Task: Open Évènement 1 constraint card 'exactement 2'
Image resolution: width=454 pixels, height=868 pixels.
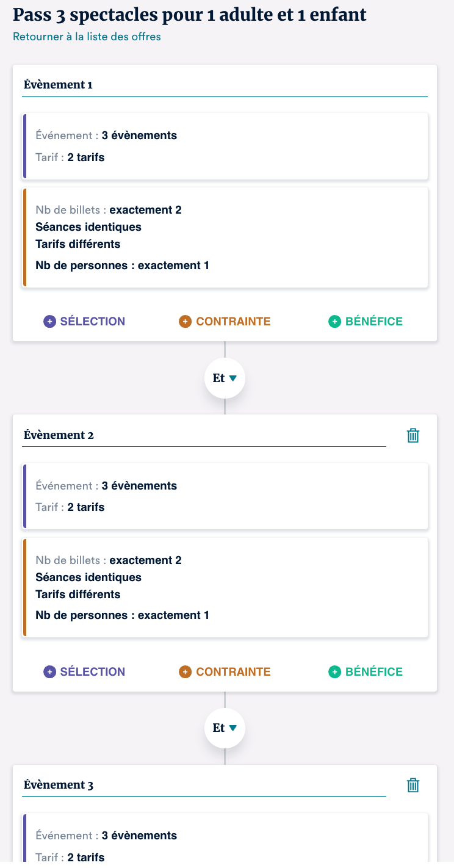Action: coord(226,237)
